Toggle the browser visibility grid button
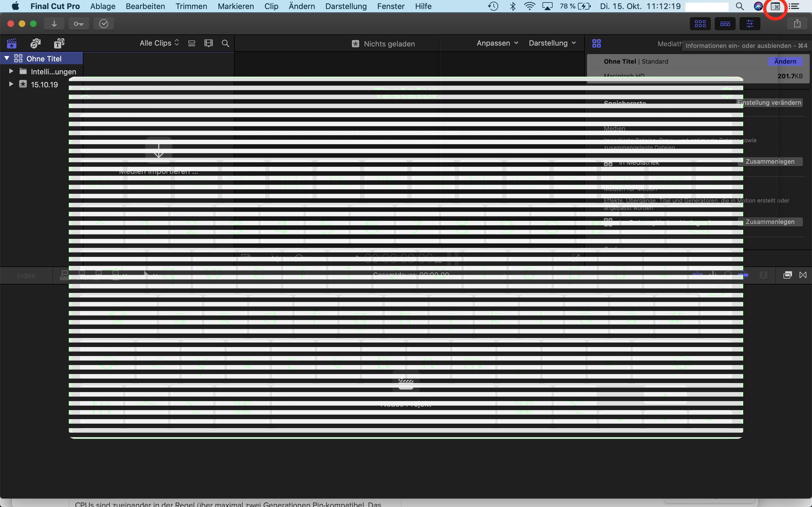This screenshot has width=812, height=507. [x=700, y=24]
